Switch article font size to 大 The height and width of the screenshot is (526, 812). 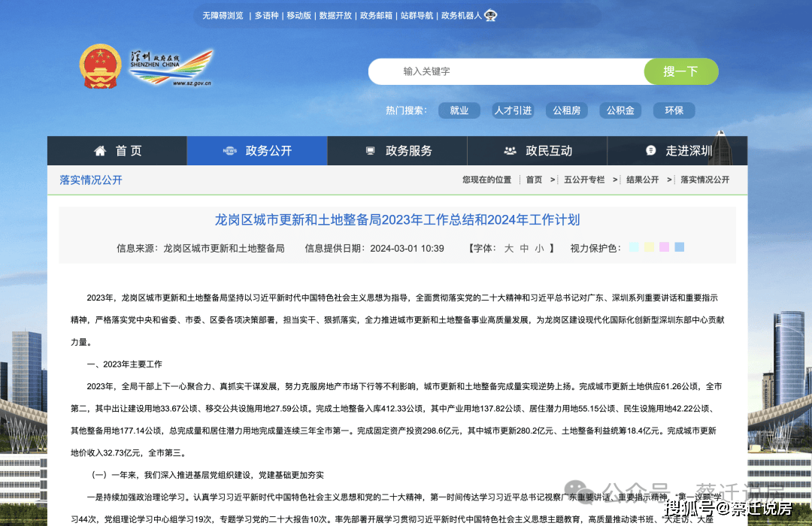(x=508, y=247)
